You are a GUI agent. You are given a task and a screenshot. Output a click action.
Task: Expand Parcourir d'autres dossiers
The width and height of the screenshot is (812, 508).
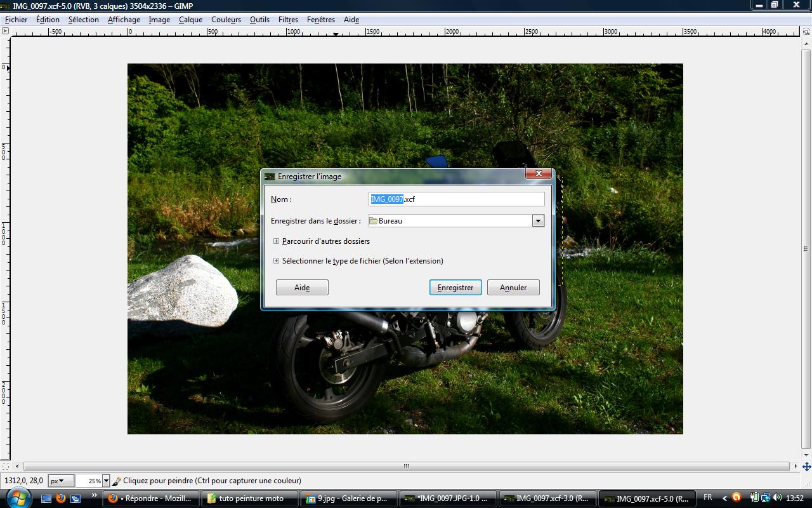[322, 241]
